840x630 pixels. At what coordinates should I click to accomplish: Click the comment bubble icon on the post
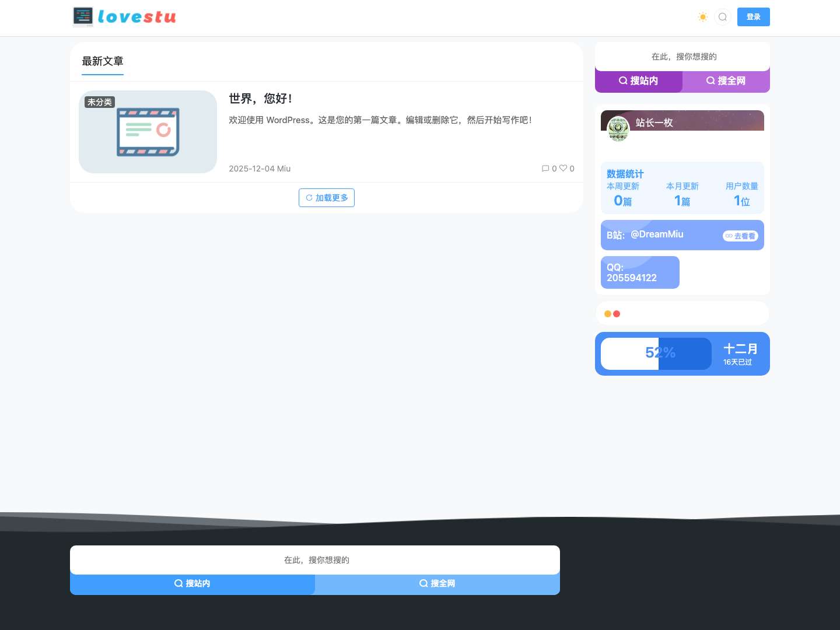pyautogui.click(x=545, y=169)
